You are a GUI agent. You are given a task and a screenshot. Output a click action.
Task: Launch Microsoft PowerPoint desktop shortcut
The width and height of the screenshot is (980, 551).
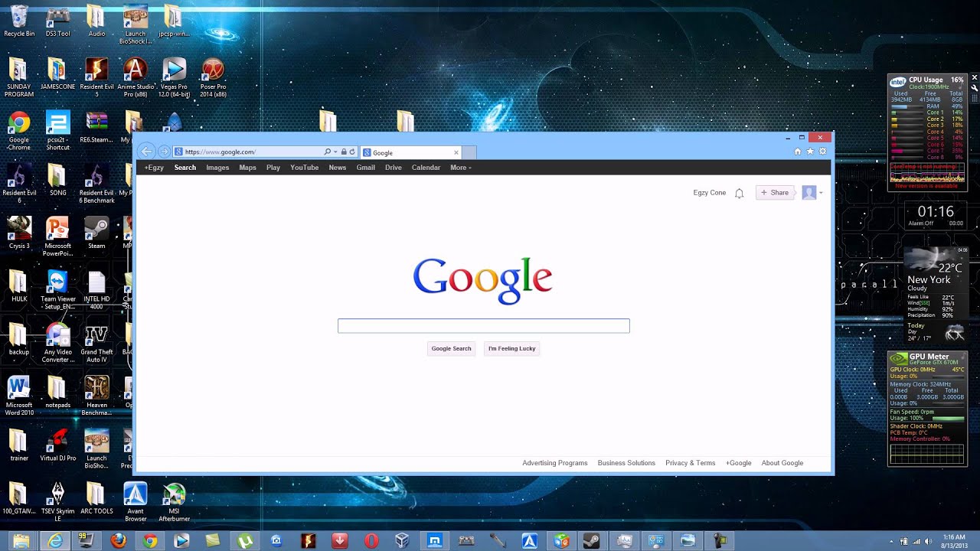(58, 236)
